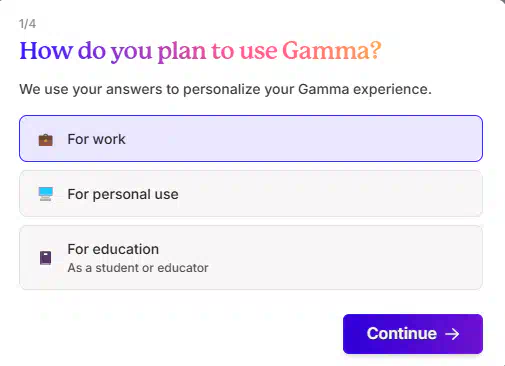
Task: Click the arrow icon inside Continue
Action: pos(452,334)
